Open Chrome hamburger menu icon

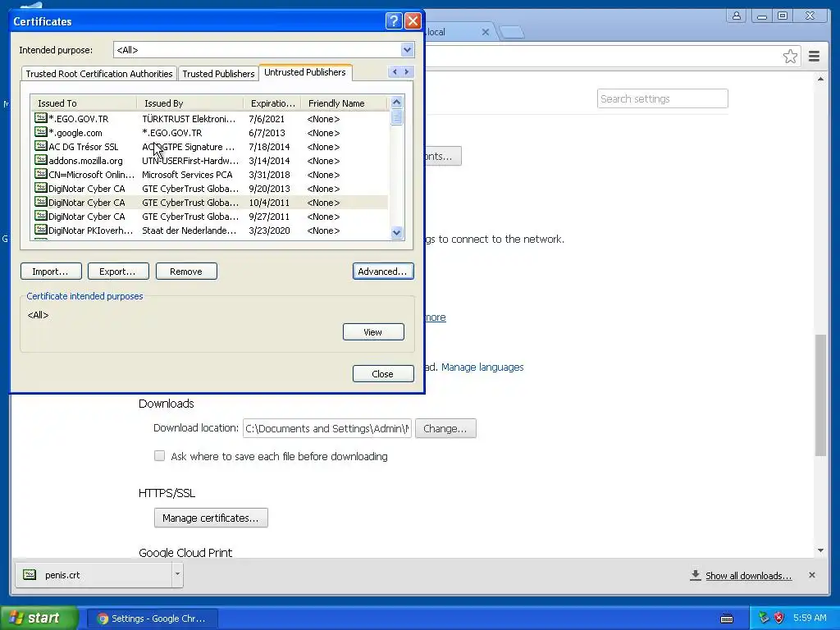[814, 57]
